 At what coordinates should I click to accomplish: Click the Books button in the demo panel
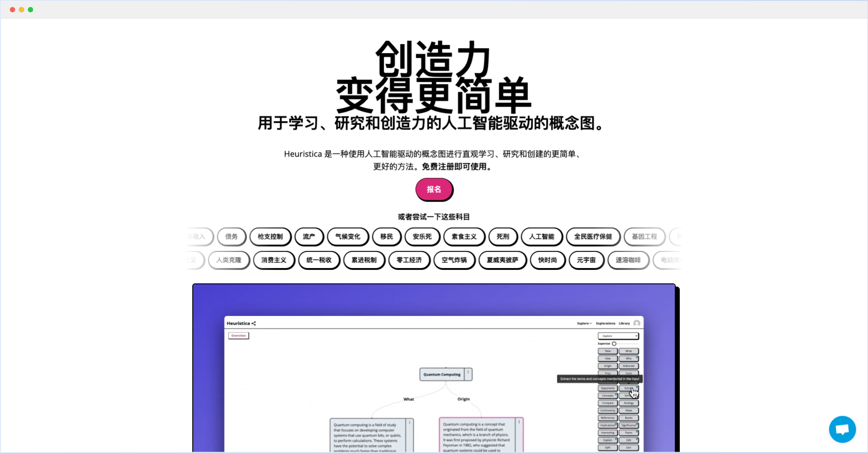pos(628,418)
